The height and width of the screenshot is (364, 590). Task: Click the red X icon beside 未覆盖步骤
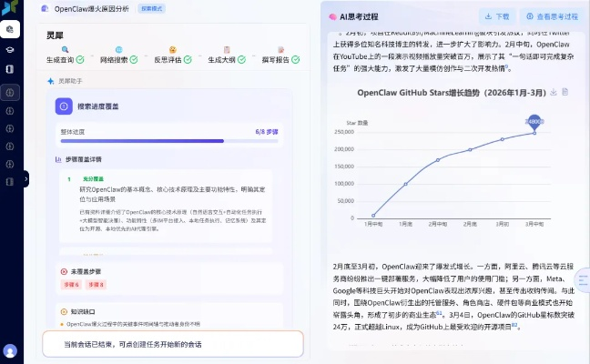click(64, 271)
